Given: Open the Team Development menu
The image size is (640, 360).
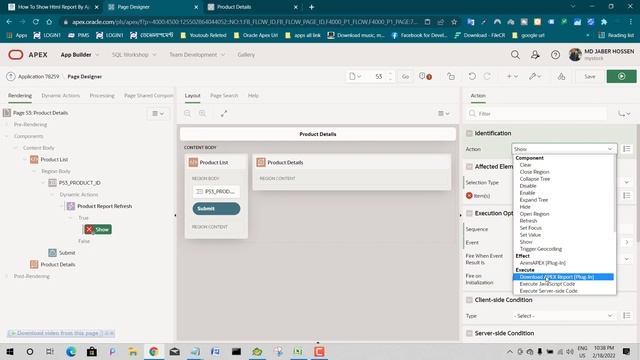Looking at the screenshot, I should pyautogui.click(x=197, y=55).
